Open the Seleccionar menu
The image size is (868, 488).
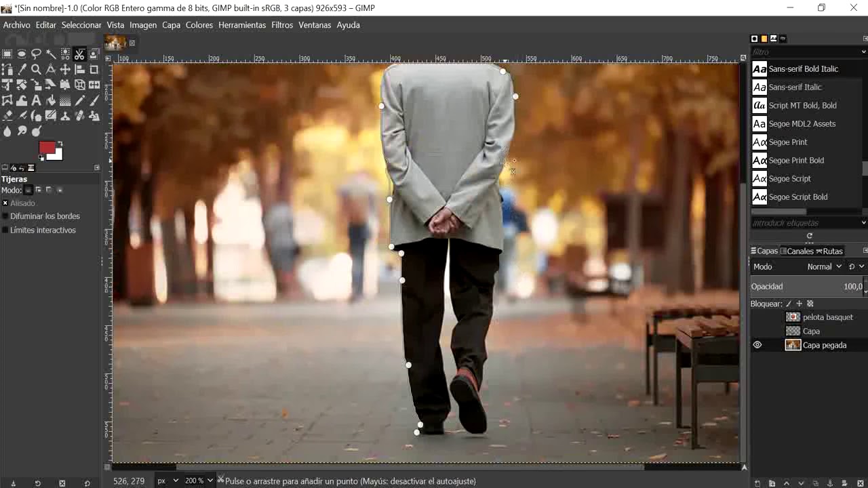81,25
